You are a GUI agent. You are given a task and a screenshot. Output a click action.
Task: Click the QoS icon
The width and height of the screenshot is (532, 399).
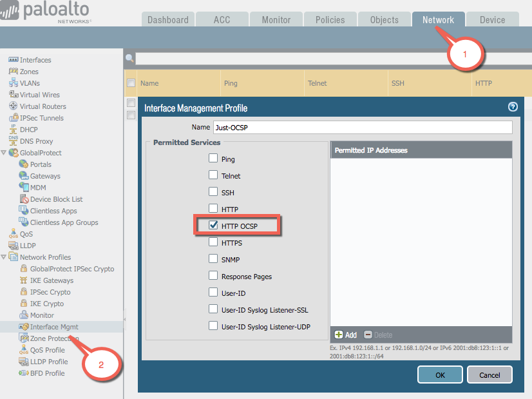pos(14,233)
